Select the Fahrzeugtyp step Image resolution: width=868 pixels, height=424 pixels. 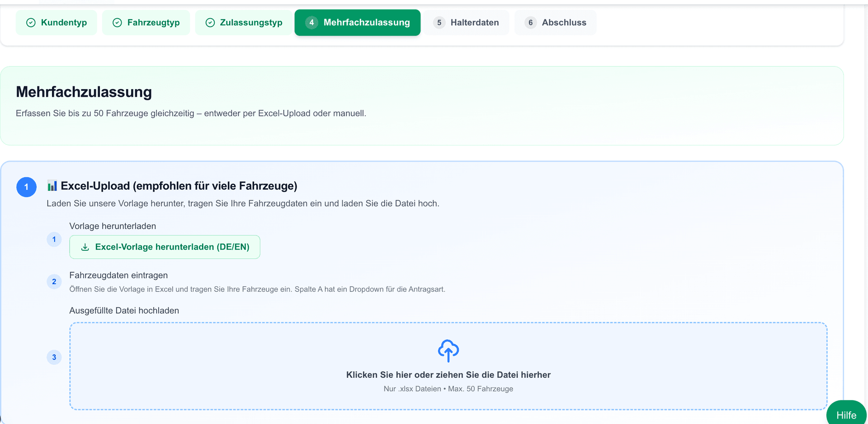click(x=146, y=22)
